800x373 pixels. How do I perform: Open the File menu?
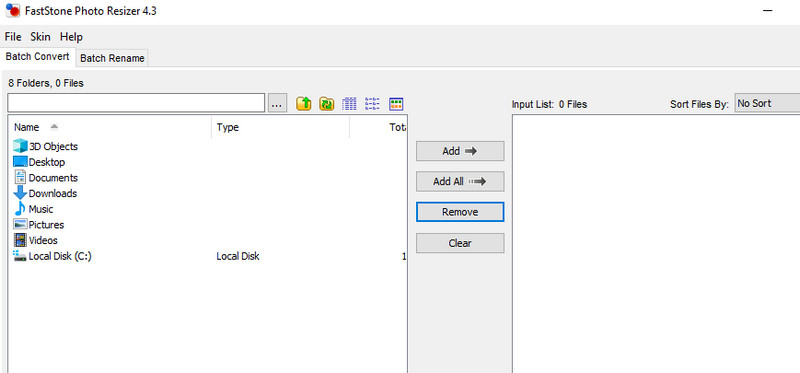click(13, 37)
